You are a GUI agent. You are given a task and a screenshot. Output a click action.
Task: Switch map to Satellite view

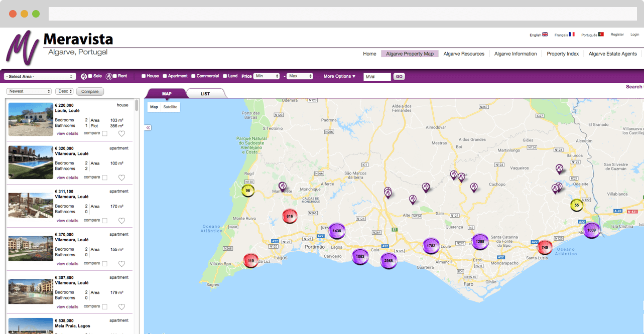(x=170, y=107)
